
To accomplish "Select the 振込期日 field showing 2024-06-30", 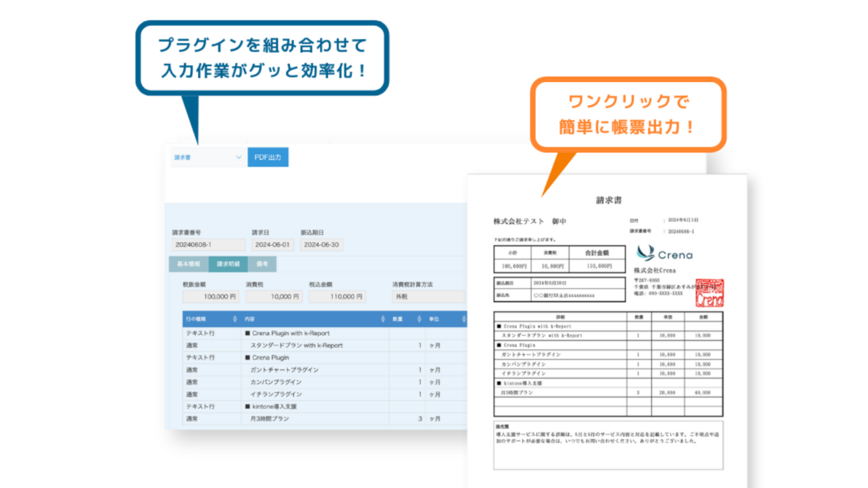I will pos(321,244).
